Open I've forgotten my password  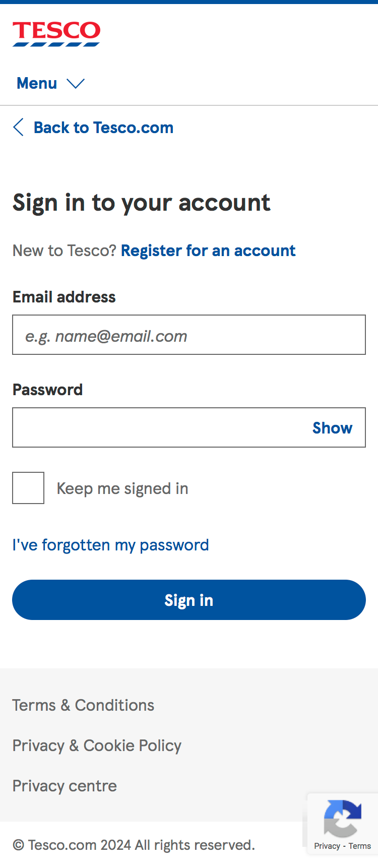pos(110,545)
